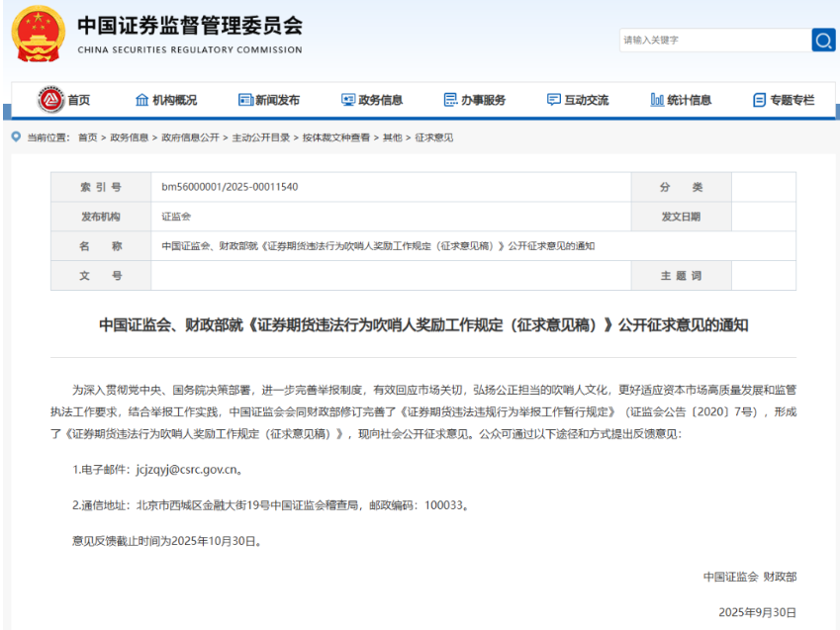840x630 pixels.
Task: Click the 证监会 publisher value
Action: (176, 217)
